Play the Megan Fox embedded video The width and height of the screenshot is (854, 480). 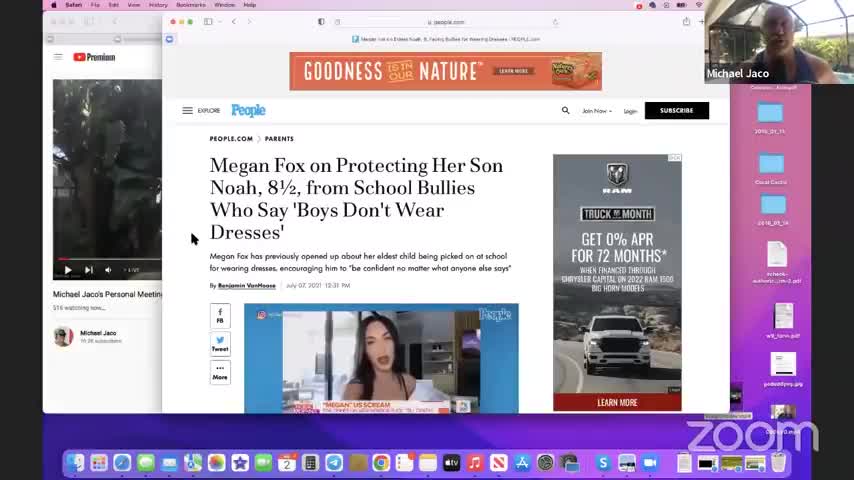[381, 359]
